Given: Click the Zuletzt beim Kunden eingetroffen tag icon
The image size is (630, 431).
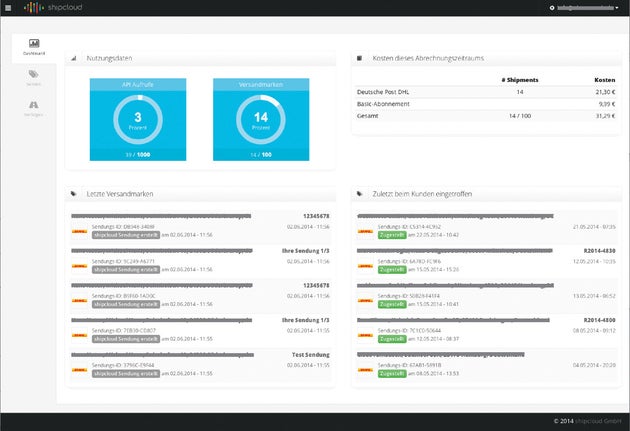Looking at the screenshot, I should tap(360, 193).
